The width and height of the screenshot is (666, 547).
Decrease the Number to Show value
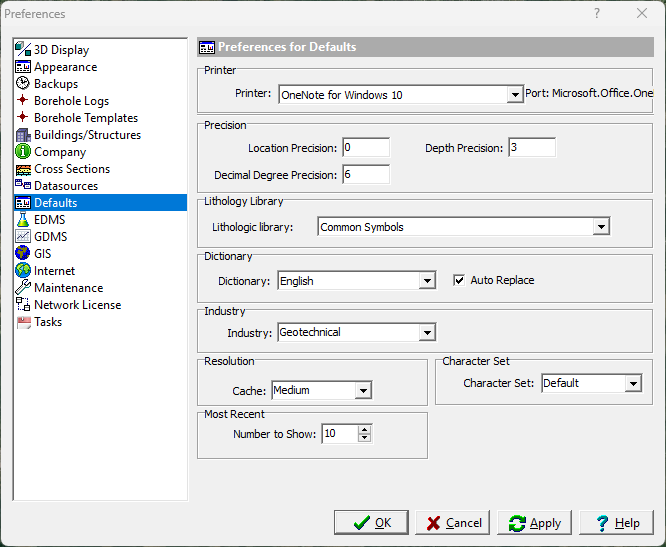click(364, 438)
